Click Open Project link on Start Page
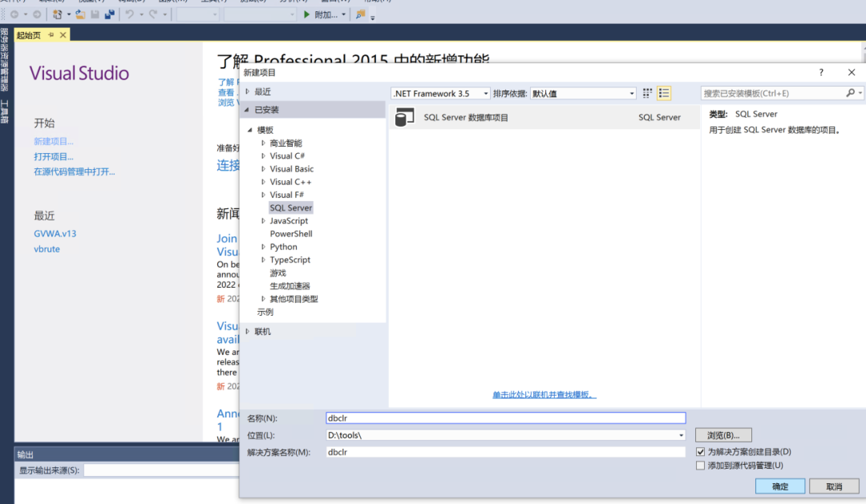866x504 pixels. [54, 157]
